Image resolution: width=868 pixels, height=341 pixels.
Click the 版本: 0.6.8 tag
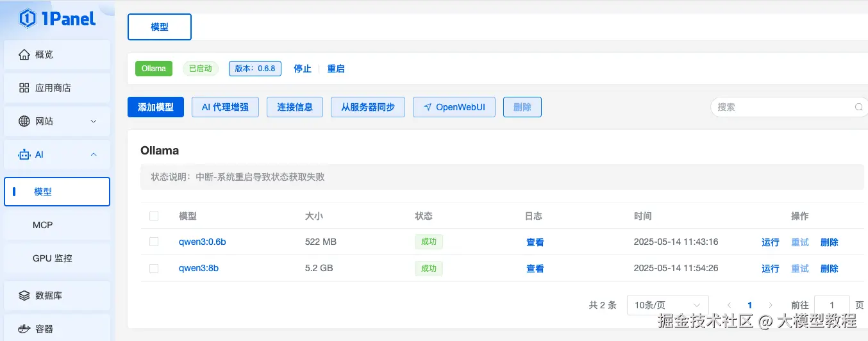[x=255, y=69]
